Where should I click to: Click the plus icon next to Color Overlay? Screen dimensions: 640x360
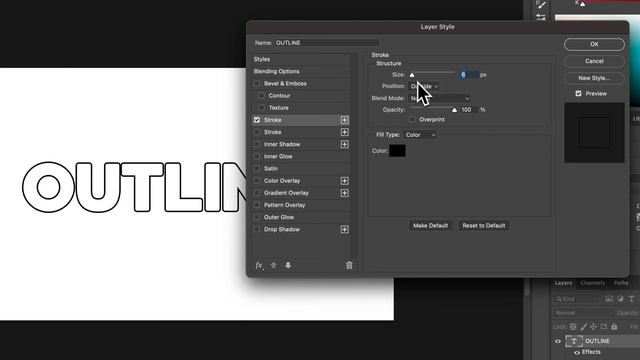[344, 181]
